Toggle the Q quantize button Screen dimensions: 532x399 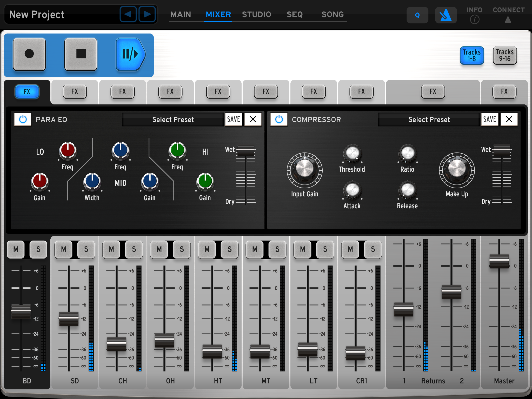tap(417, 15)
